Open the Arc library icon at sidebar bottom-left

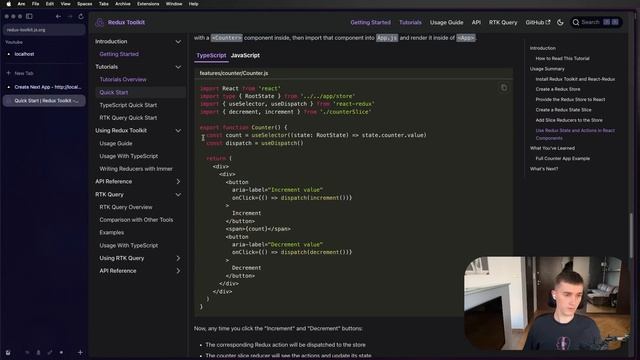tap(8, 352)
